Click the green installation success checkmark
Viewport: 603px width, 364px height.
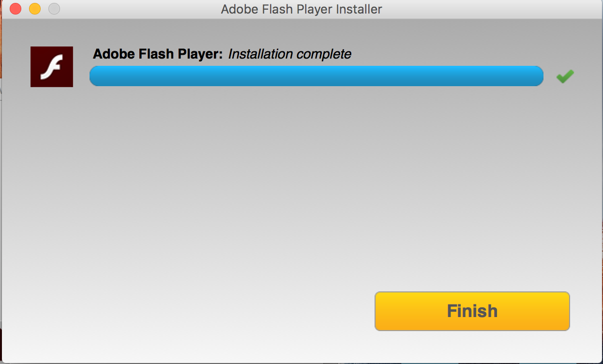tap(565, 76)
